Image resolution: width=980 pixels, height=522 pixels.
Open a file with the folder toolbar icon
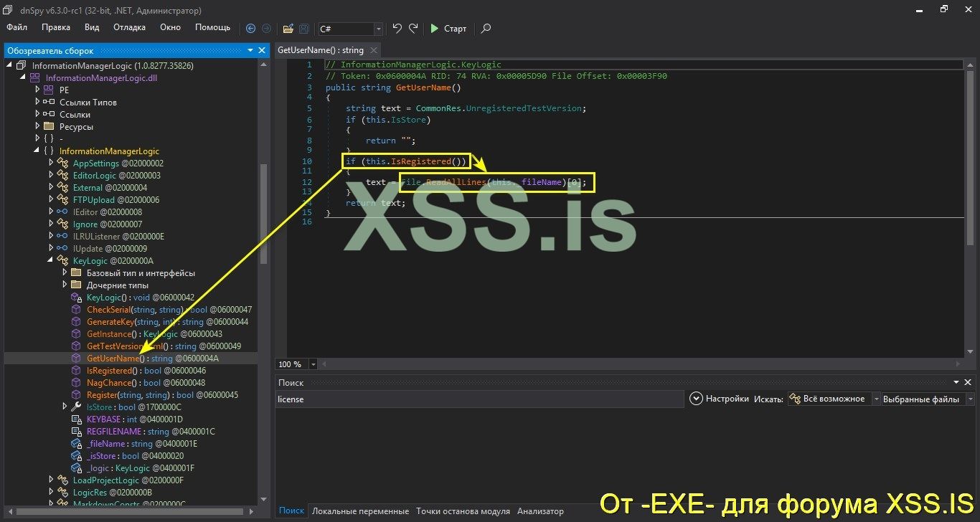click(x=288, y=29)
